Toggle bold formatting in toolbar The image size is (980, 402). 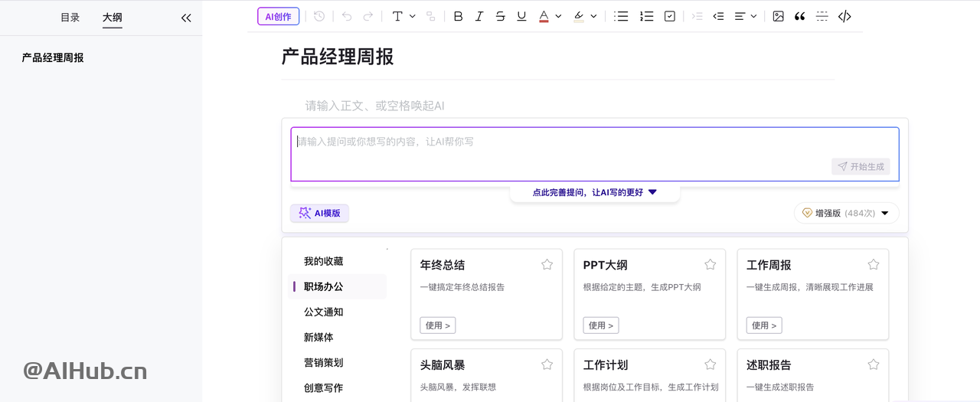click(458, 16)
